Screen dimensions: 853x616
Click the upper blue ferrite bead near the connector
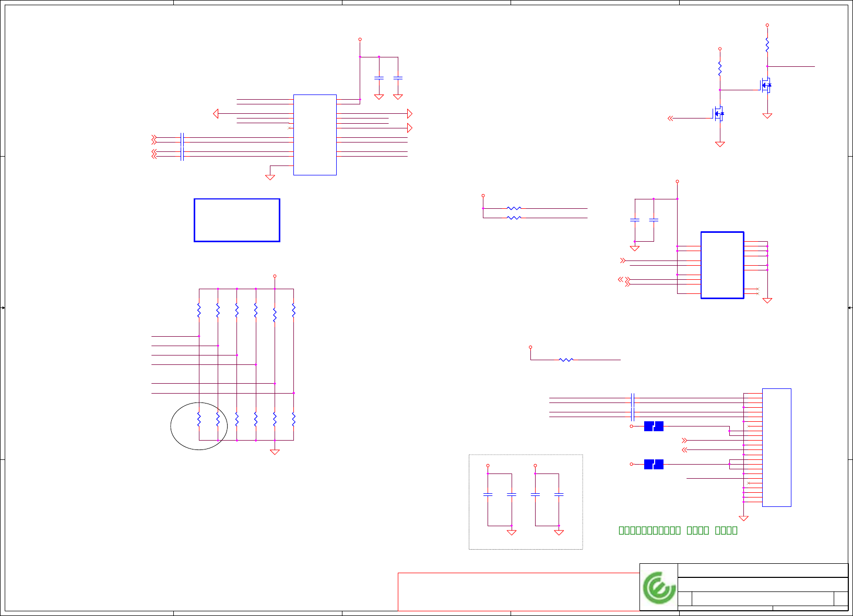click(654, 426)
